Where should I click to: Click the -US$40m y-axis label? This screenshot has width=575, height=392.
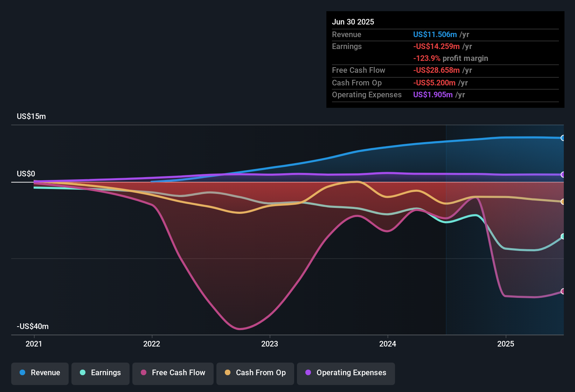pyautogui.click(x=33, y=327)
